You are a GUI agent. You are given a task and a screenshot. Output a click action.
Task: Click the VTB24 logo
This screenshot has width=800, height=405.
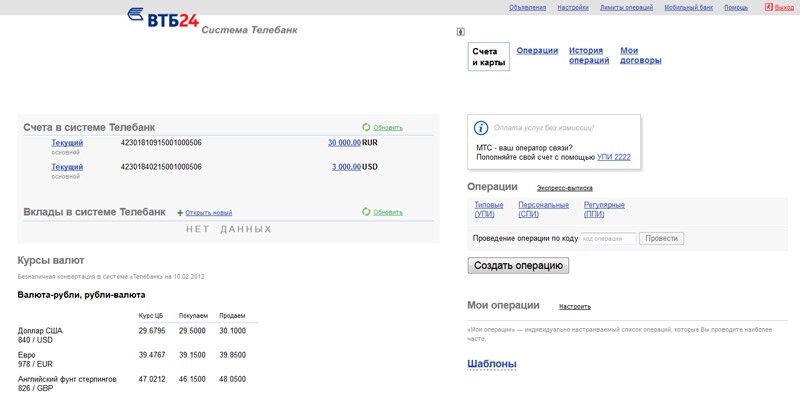point(163,18)
